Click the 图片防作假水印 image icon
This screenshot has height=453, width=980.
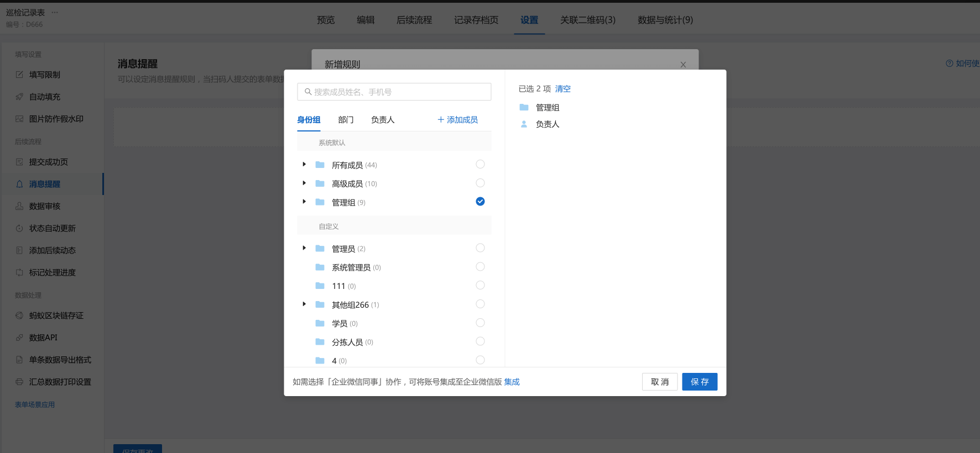tap(19, 119)
